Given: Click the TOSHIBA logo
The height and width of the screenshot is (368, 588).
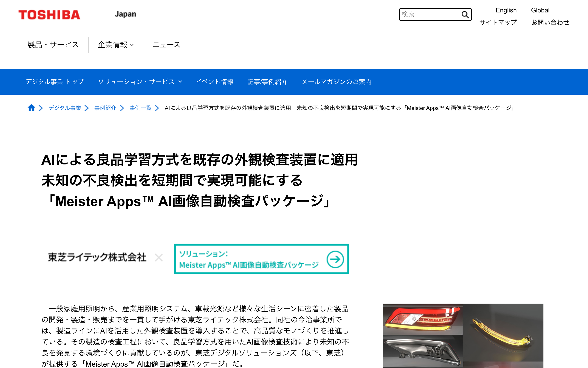Looking at the screenshot, I should point(49,15).
